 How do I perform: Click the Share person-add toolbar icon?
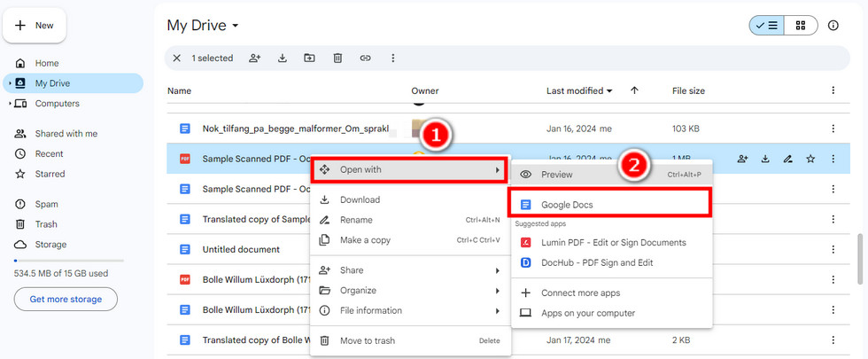[255, 59]
